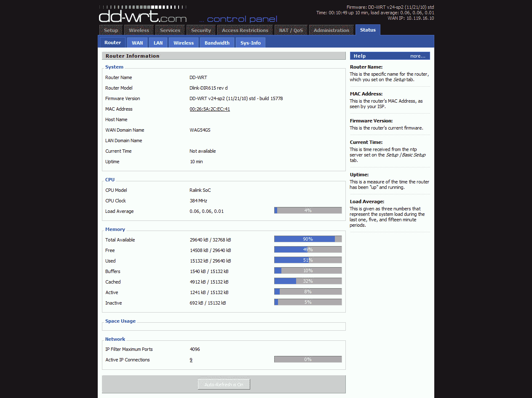This screenshot has width=532, height=398.
Task: Select 29640 kB / 32768 kB value
Action: point(210,240)
